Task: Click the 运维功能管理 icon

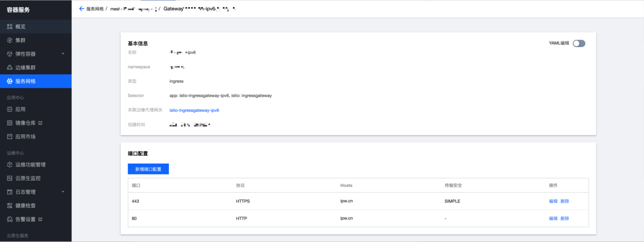Action: pos(9,165)
